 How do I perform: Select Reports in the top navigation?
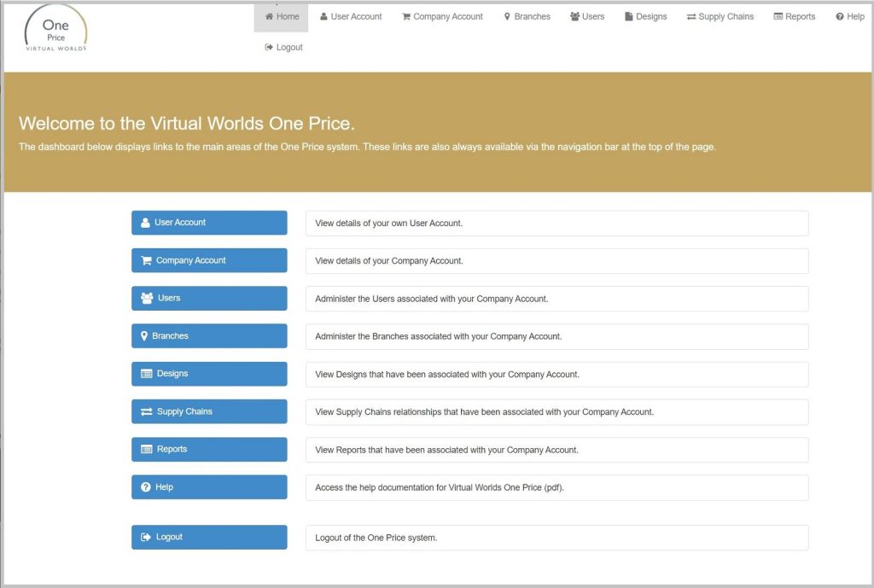pyautogui.click(x=795, y=17)
